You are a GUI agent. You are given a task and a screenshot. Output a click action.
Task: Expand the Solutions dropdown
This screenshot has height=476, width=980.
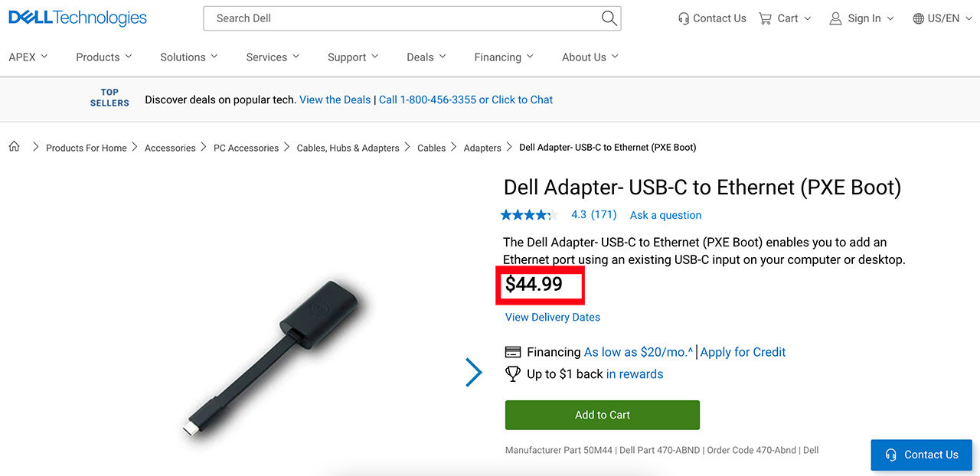188,57
